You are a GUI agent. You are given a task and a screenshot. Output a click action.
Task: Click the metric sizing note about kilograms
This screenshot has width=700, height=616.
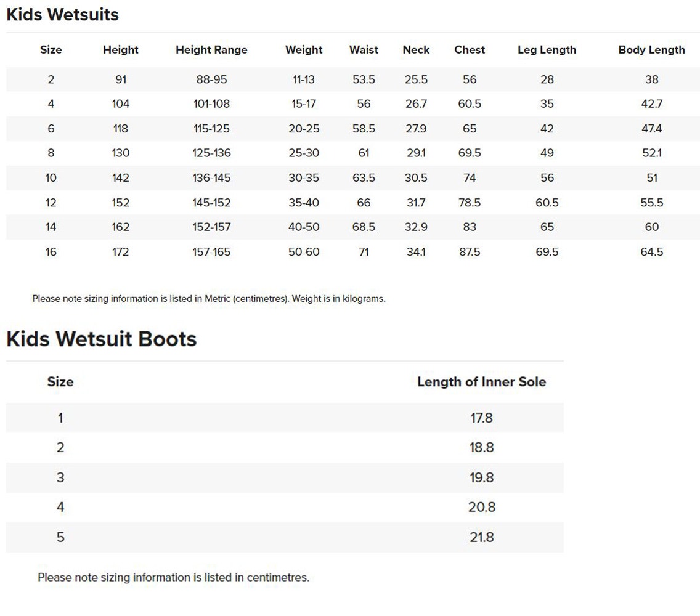click(208, 299)
